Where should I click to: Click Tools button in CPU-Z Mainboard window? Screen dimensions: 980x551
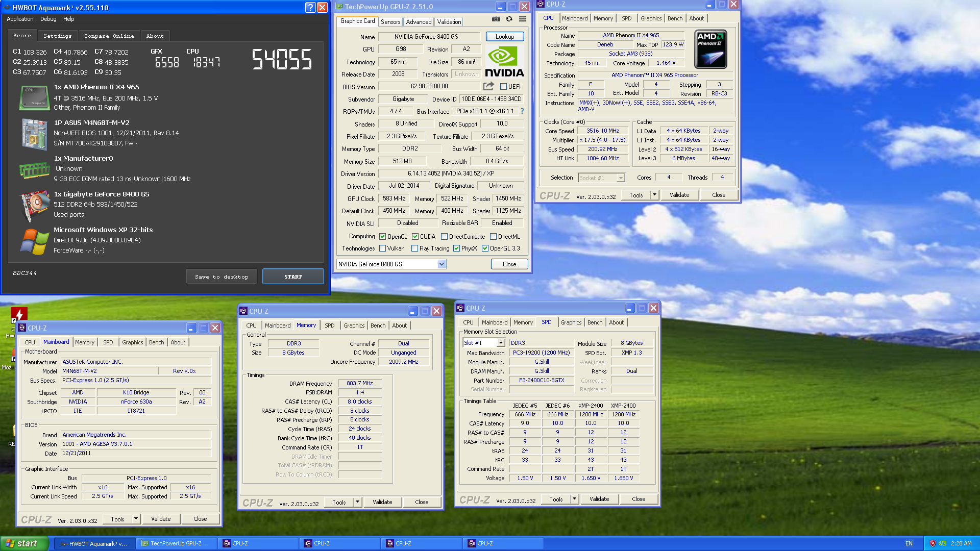click(117, 519)
